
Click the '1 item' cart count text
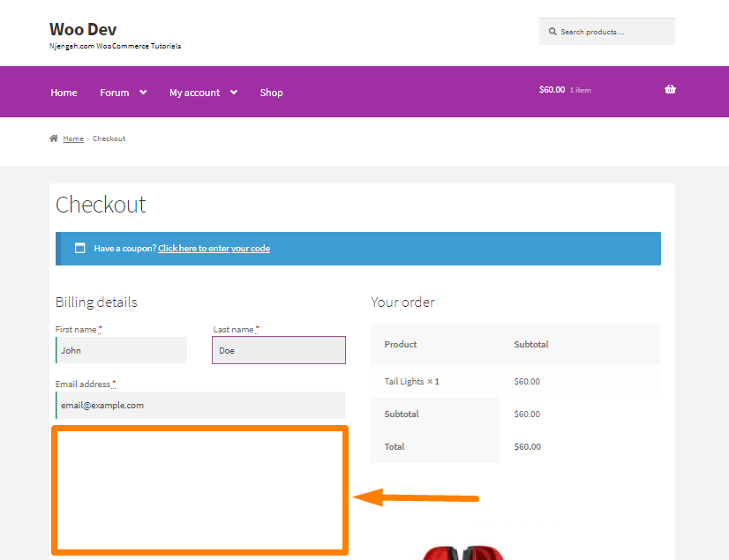tap(580, 90)
